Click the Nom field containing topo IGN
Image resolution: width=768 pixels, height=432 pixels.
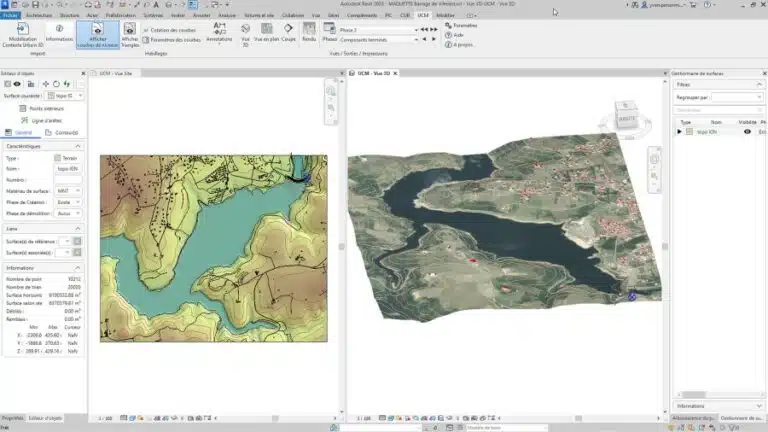pos(69,169)
